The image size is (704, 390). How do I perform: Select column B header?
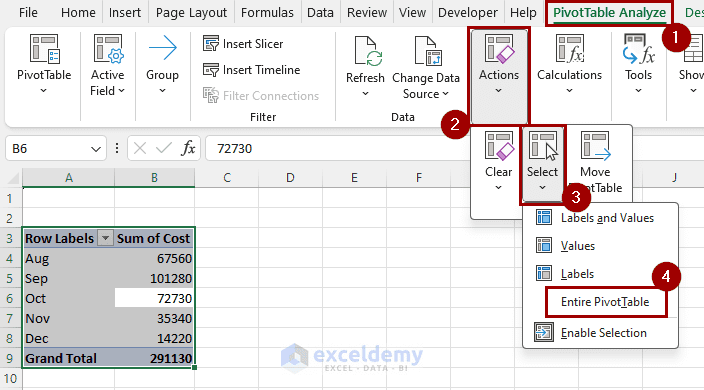point(154,178)
